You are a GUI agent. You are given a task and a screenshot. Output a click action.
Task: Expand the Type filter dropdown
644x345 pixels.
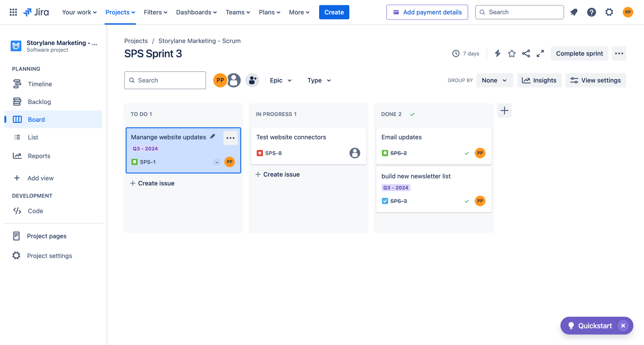coord(319,80)
